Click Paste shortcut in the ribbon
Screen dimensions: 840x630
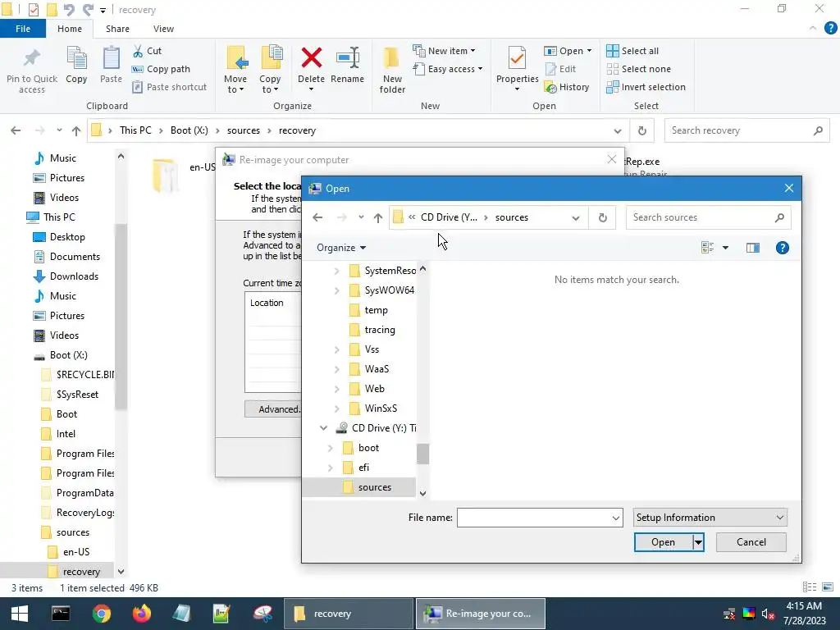169,87
